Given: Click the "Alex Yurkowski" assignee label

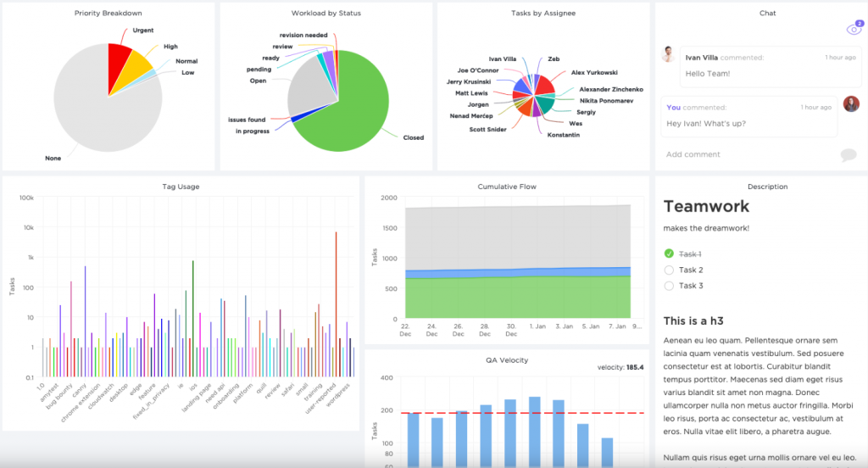Looking at the screenshot, I should point(594,73).
